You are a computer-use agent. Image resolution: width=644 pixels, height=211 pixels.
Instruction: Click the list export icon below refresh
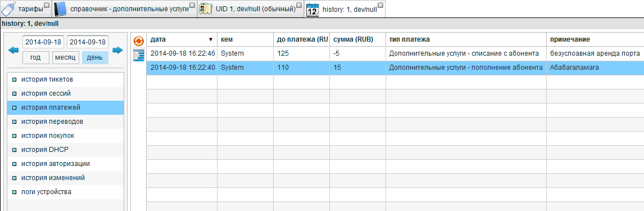pyautogui.click(x=139, y=56)
